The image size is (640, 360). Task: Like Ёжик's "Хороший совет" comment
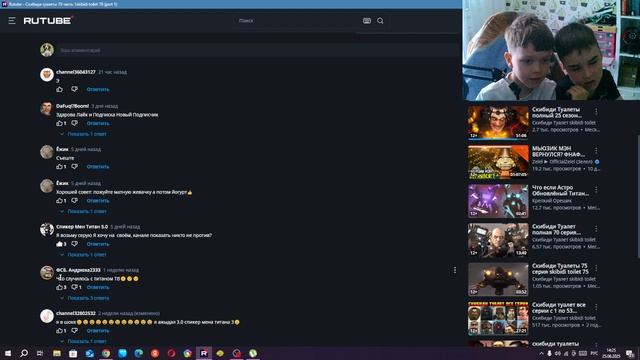pos(60,201)
